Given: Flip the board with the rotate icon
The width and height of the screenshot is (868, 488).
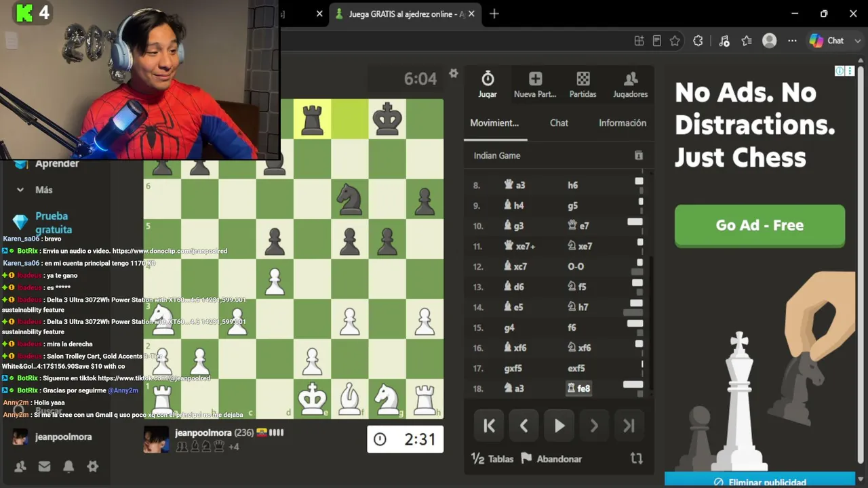Looking at the screenshot, I should (x=636, y=458).
